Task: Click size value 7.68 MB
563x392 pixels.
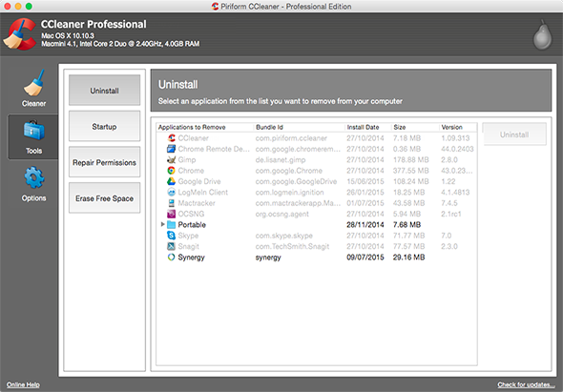Action: coord(407,225)
